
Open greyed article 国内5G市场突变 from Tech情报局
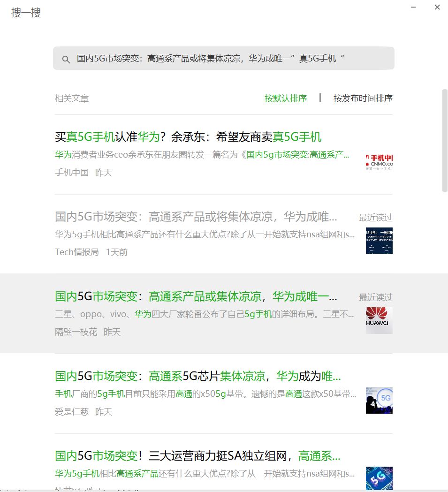[196, 217]
